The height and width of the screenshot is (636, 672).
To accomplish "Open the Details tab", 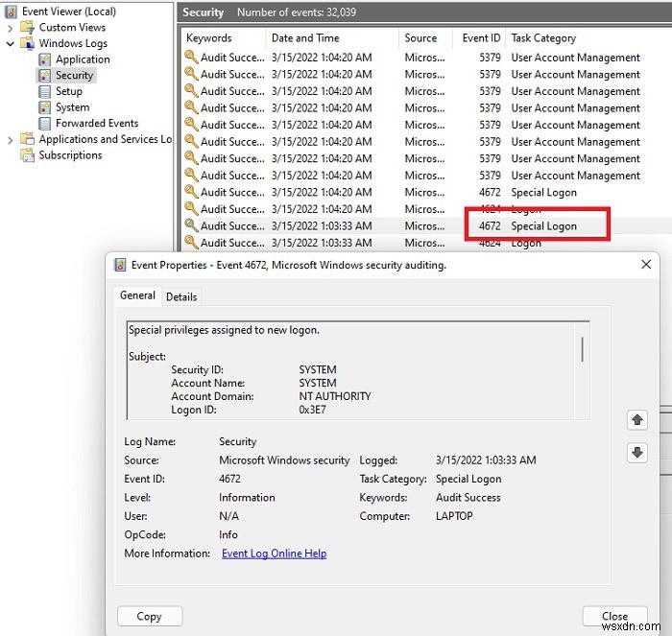I will click(x=181, y=296).
